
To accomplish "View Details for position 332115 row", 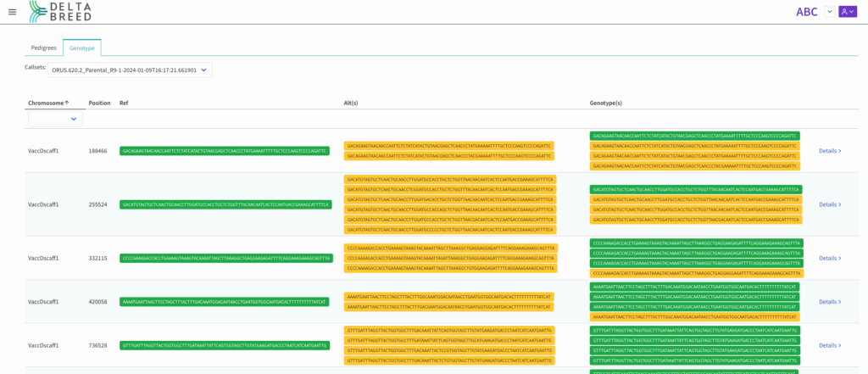I will click(x=830, y=258).
